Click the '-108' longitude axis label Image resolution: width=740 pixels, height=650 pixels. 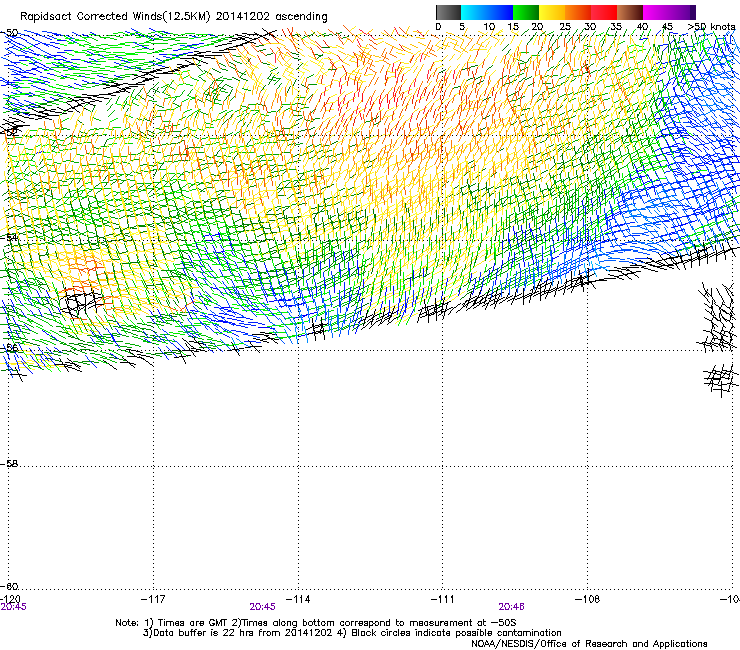[588, 599]
